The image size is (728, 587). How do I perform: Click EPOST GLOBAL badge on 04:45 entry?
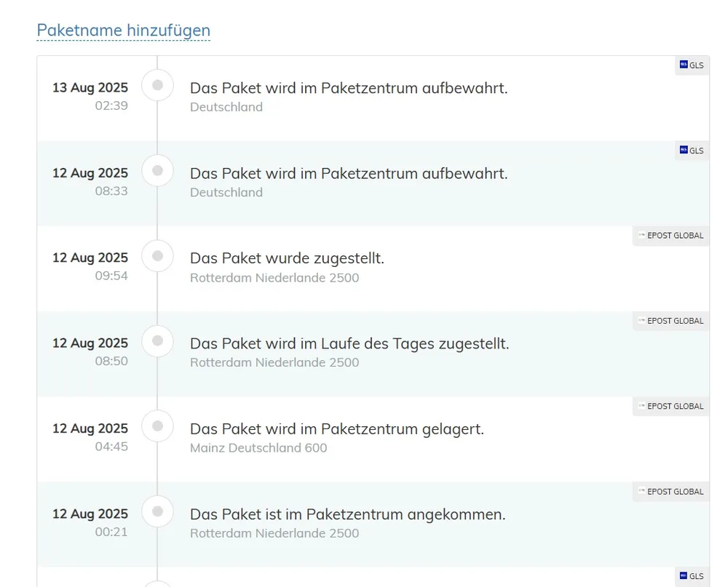671,407
